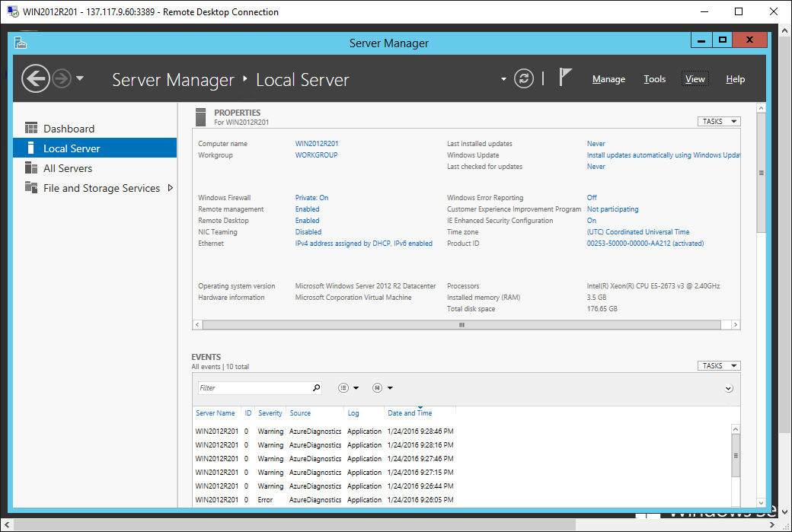Click computer name WIN2012R201 link
This screenshot has height=532, width=792.
(317, 144)
